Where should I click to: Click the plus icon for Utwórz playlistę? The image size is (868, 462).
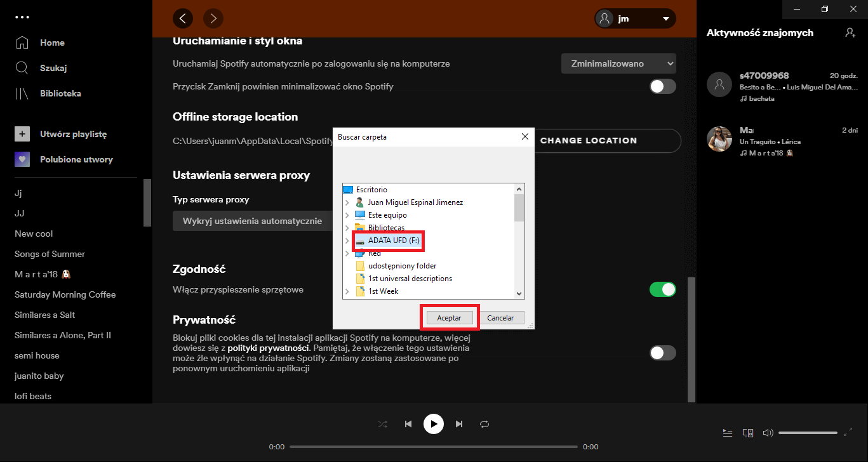pos(22,134)
